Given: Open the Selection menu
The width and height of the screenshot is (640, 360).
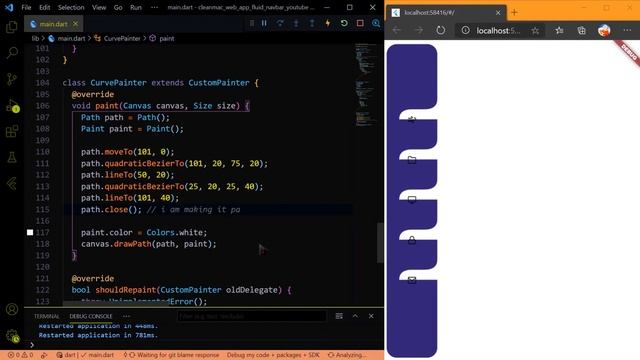Looking at the screenshot, I should pos(71,7).
